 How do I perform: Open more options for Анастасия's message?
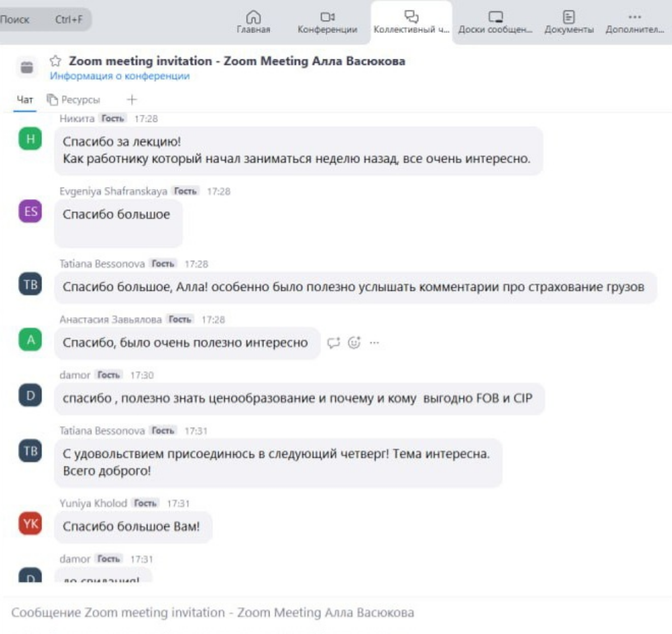[x=374, y=343]
